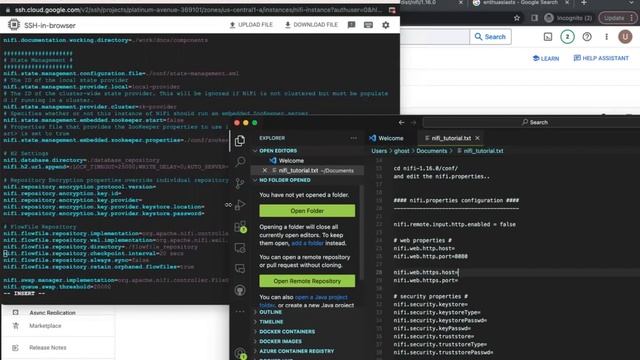Open the Explorer view in VS Code activity bar
Viewport: 640px width, 360px height.
pos(240,140)
